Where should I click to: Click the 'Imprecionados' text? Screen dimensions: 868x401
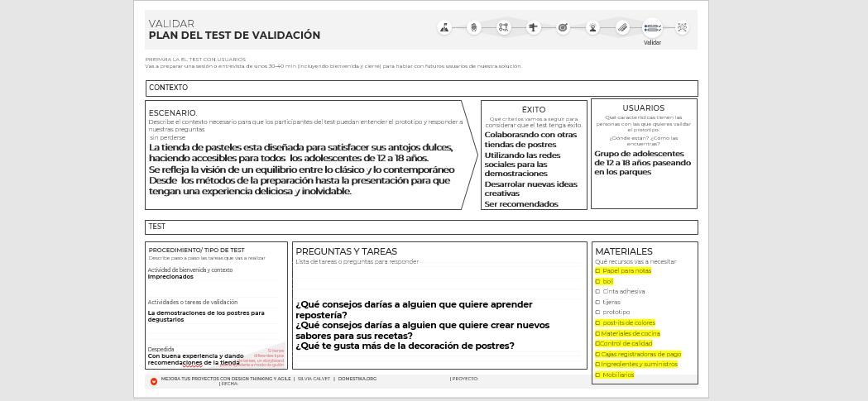(x=170, y=277)
